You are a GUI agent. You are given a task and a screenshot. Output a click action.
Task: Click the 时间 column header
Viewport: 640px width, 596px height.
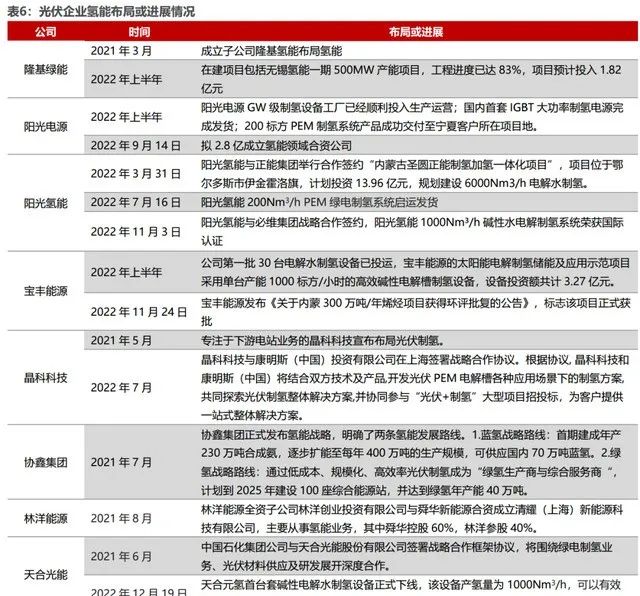pyautogui.click(x=139, y=32)
